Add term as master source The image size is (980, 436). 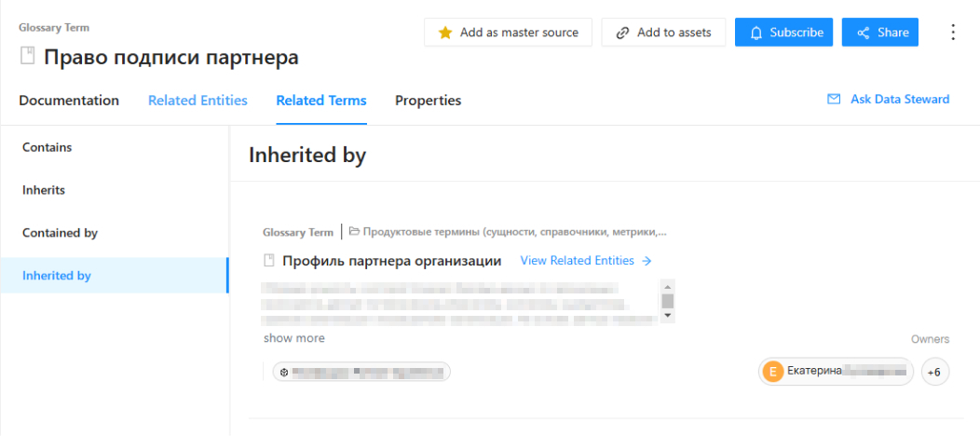point(508,33)
